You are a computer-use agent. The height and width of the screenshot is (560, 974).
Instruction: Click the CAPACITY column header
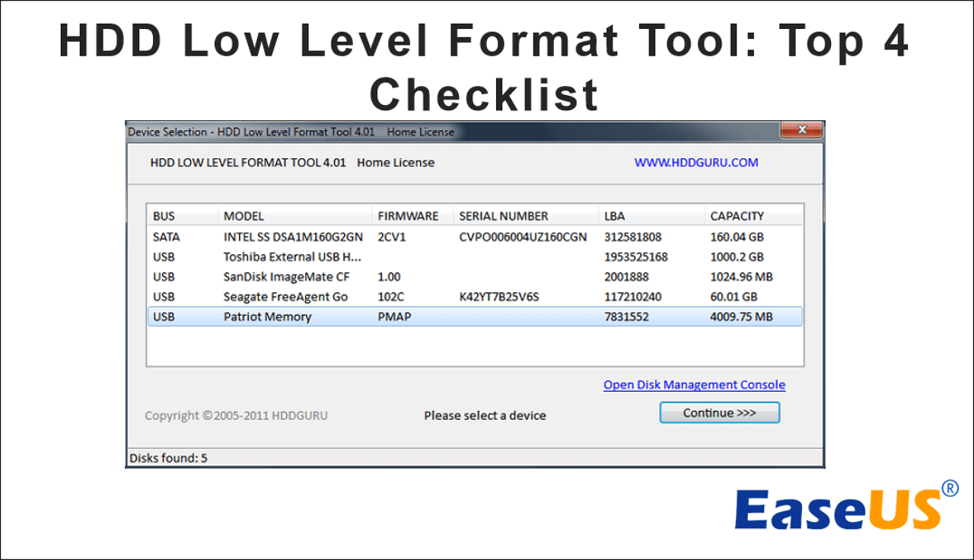tap(753, 216)
